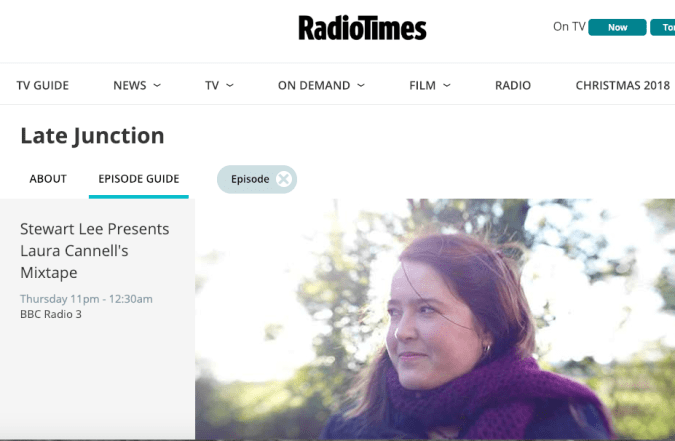675x441 pixels.
Task: Click the Thursday 11pm - 12:30am airtime
Action: coord(86,299)
